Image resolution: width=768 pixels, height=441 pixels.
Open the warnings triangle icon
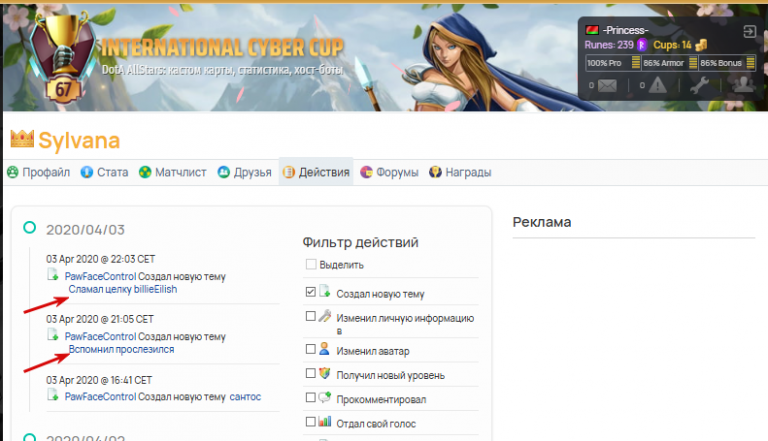pos(657,85)
